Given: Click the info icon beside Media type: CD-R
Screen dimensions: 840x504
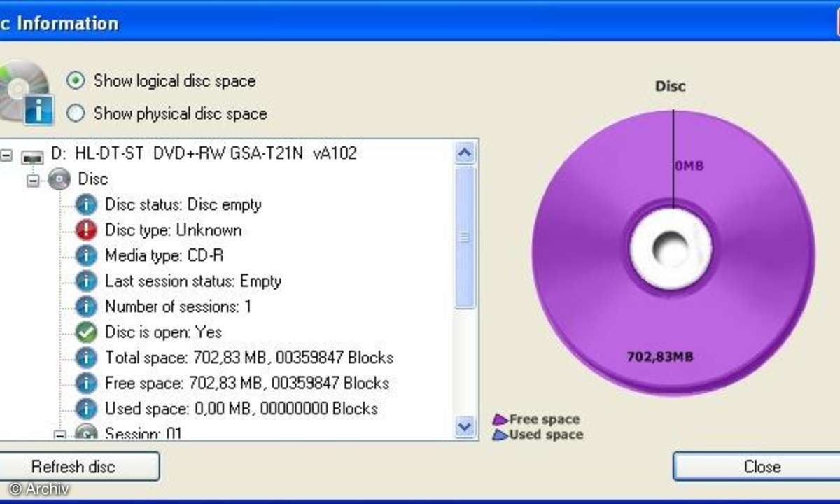Looking at the screenshot, I should [x=85, y=256].
